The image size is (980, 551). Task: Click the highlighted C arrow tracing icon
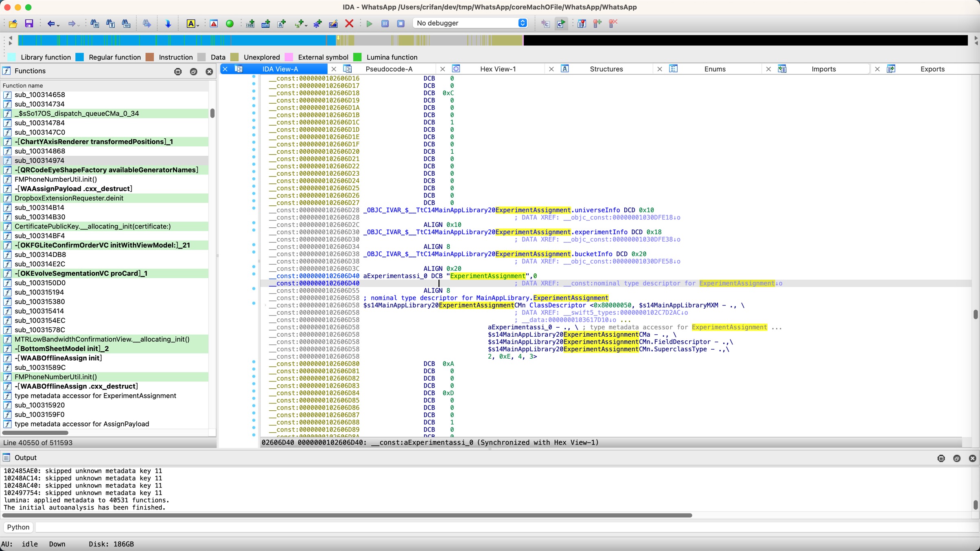tap(561, 24)
